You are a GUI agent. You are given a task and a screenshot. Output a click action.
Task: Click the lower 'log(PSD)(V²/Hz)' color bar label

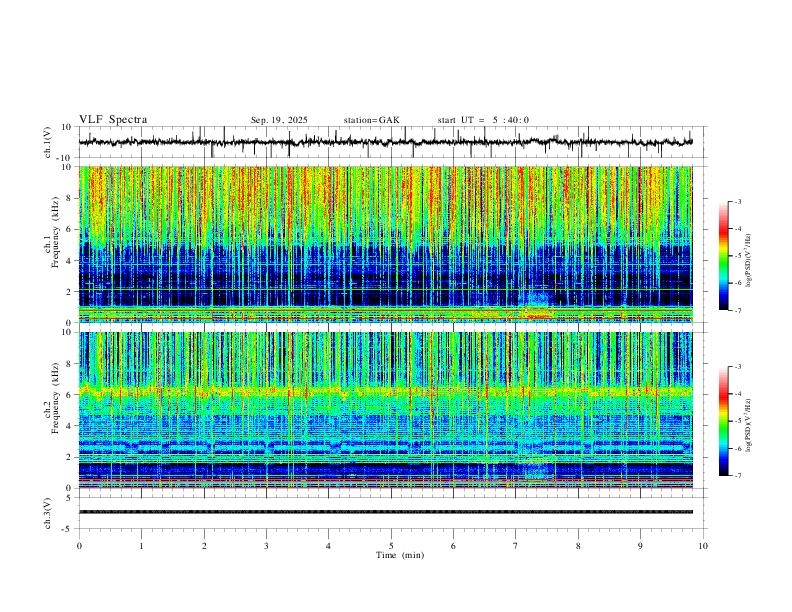click(x=749, y=425)
